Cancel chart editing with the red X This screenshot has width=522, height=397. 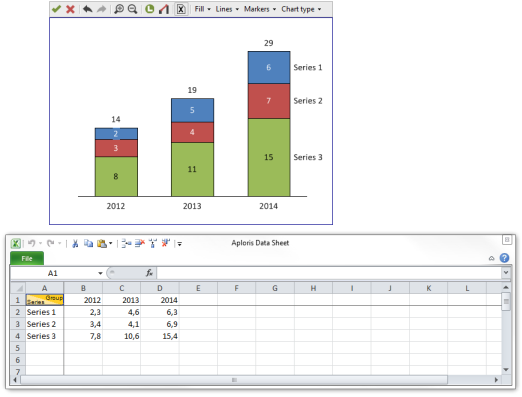[x=70, y=9]
